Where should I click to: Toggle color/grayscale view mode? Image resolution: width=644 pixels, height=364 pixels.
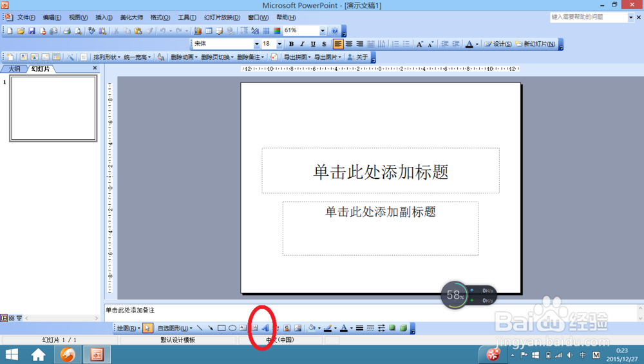tap(277, 31)
